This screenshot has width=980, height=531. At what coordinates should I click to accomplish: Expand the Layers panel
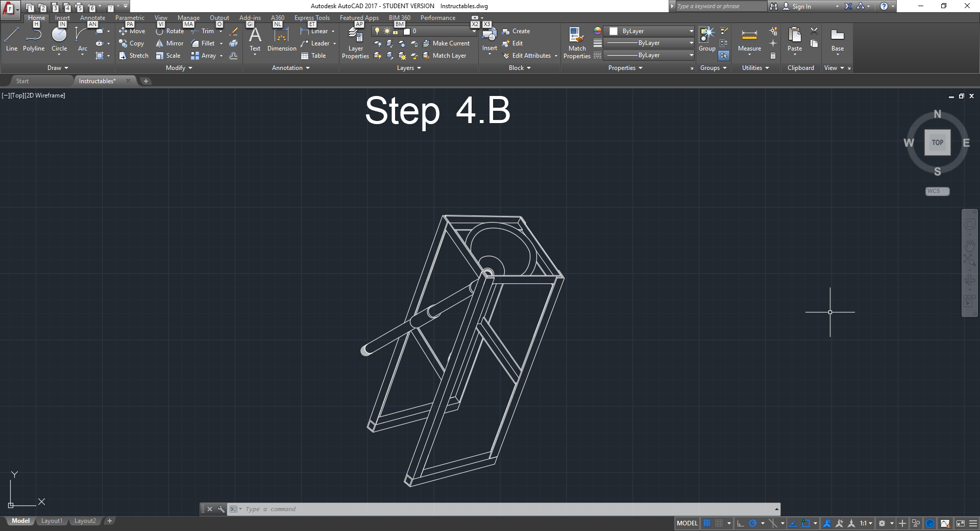409,68
